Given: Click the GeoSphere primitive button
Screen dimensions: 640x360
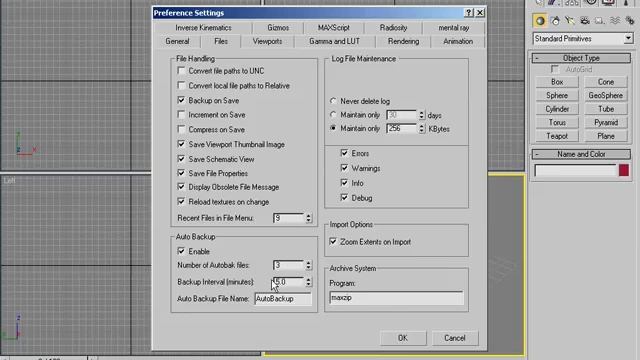Looking at the screenshot, I should click(x=606, y=96).
